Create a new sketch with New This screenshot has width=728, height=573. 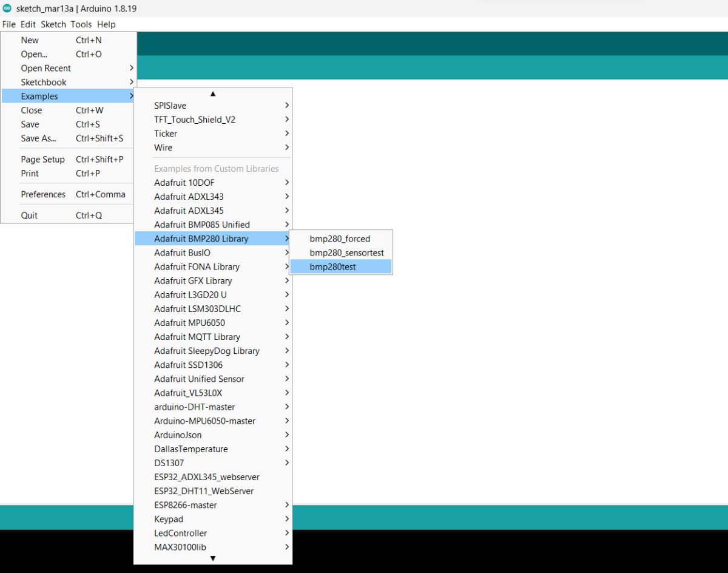(29, 40)
